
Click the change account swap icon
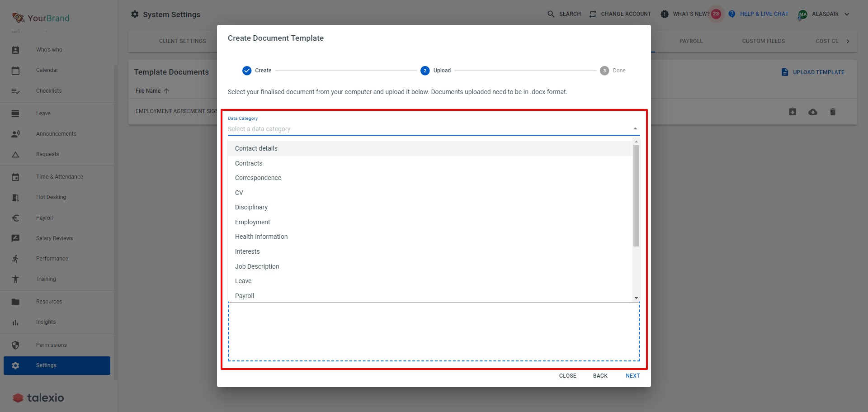pos(593,14)
